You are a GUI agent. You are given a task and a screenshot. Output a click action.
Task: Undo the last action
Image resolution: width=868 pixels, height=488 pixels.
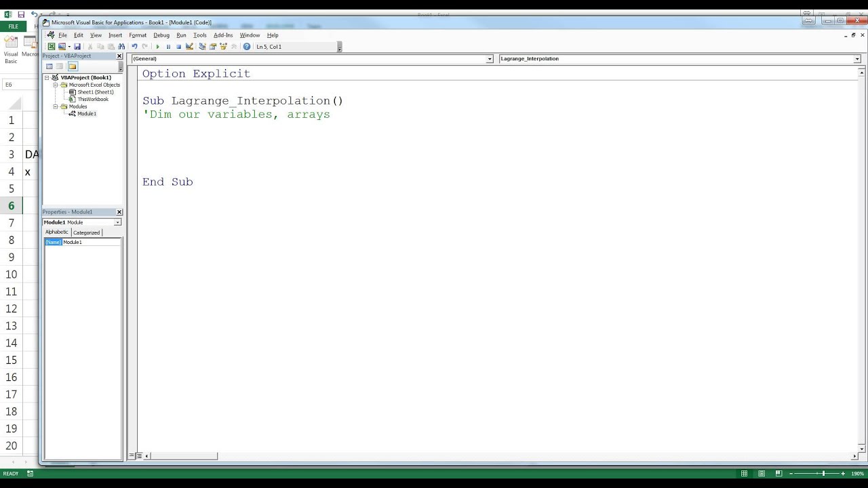(134, 47)
